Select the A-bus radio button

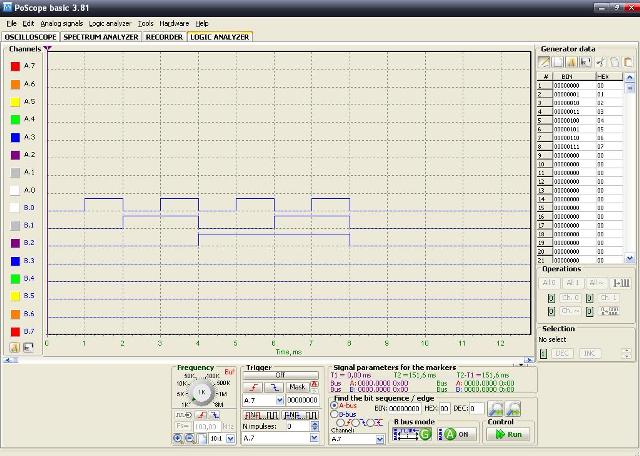tap(334, 406)
